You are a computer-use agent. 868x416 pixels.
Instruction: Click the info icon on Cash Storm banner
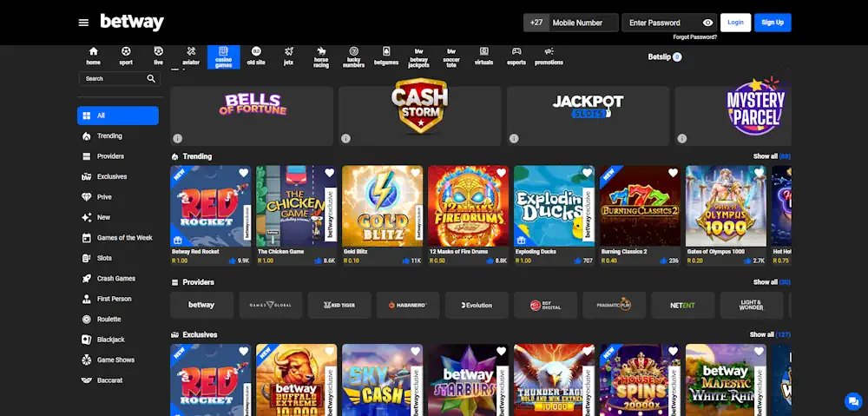tap(346, 138)
